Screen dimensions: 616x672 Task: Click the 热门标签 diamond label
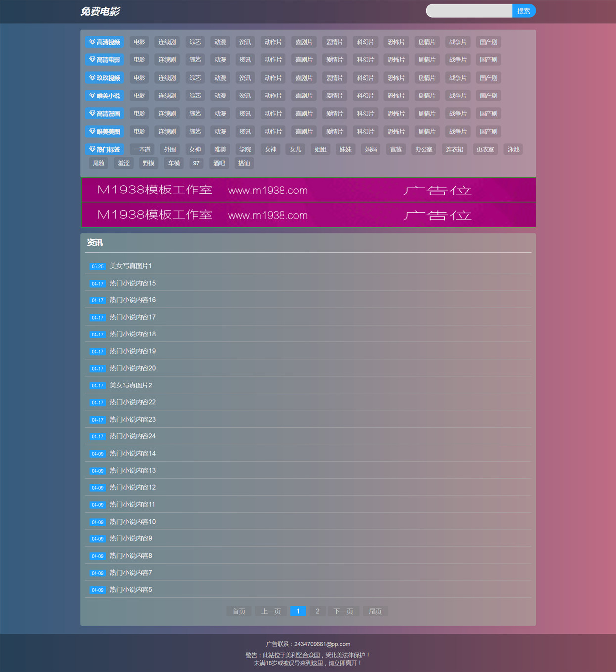(104, 149)
